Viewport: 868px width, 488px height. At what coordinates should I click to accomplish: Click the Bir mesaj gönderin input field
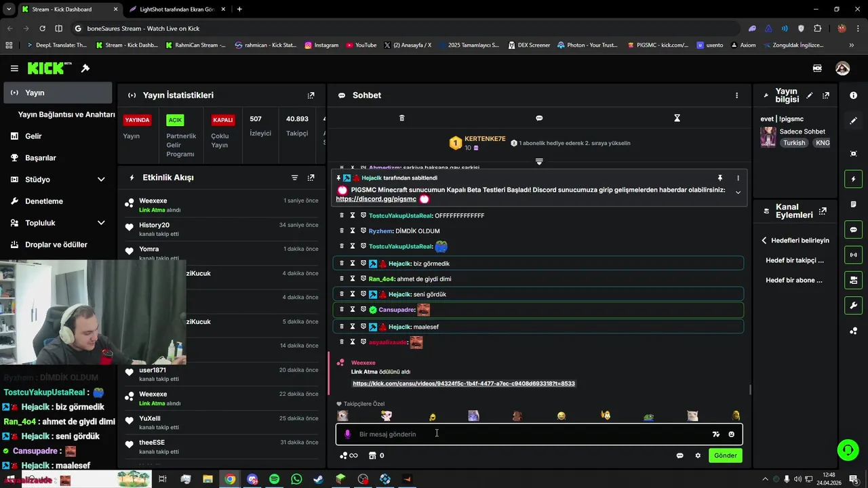[539, 434]
